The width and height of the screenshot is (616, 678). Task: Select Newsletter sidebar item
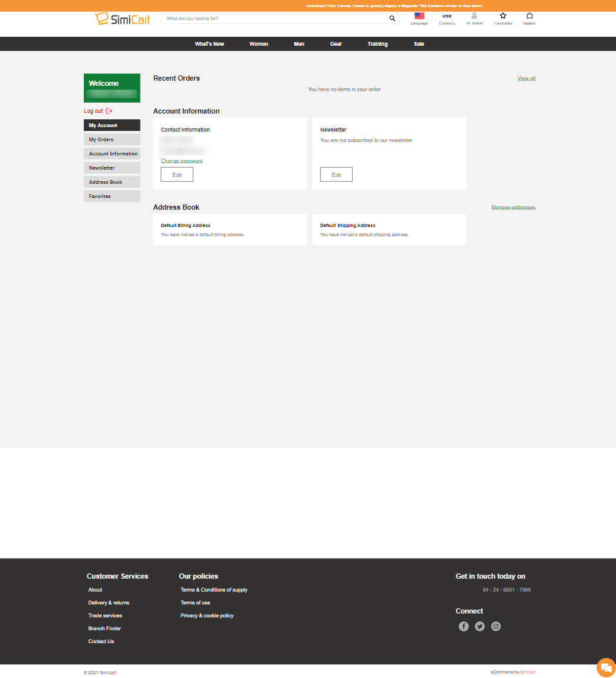[112, 168]
